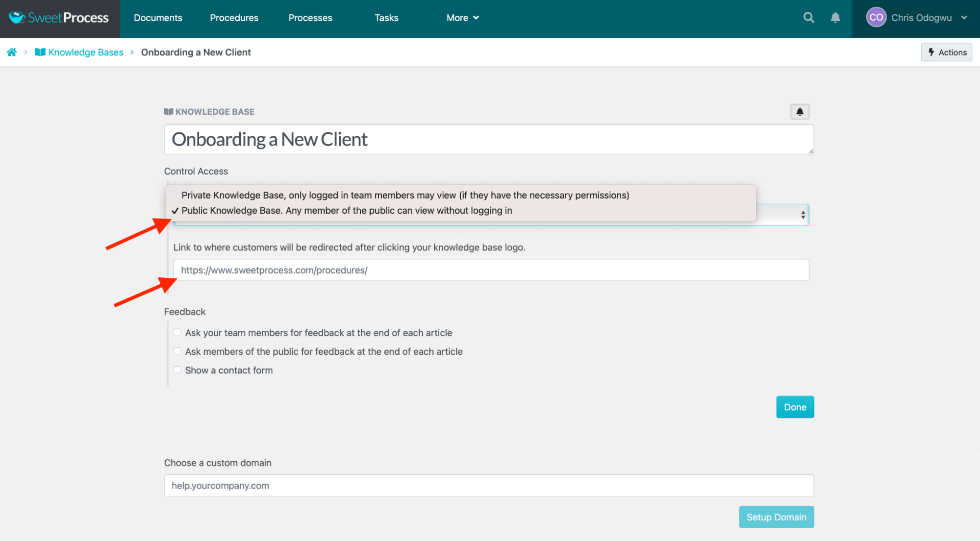Open the Actions menu via the lightning bolt

(x=947, y=52)
